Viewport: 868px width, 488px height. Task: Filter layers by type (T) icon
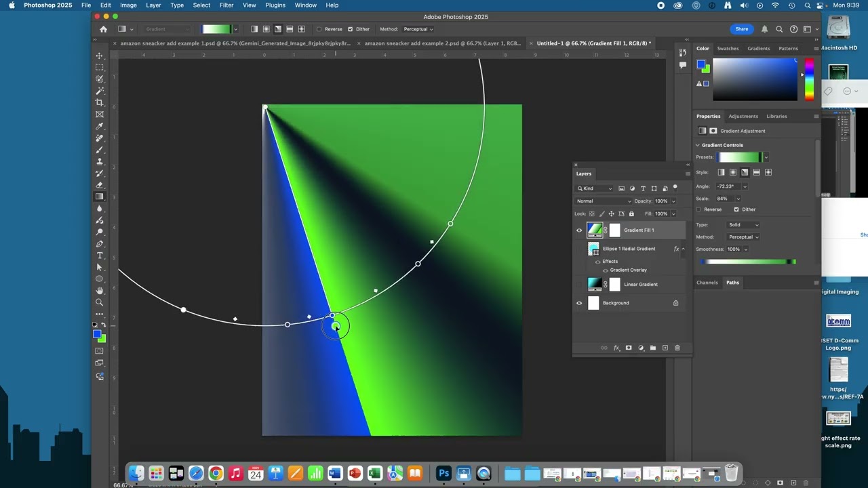[x=643, y=188]
